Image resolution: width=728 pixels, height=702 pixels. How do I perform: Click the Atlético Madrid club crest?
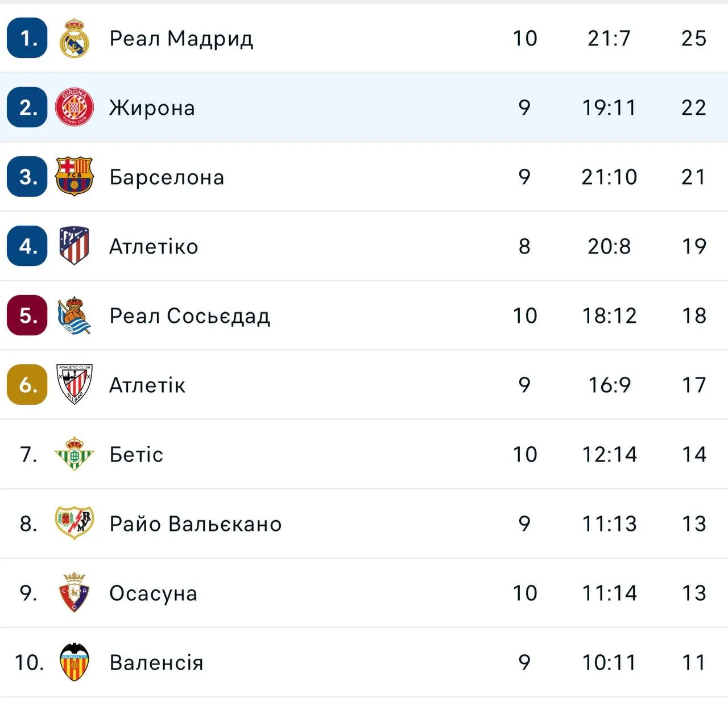click(75, 246)
